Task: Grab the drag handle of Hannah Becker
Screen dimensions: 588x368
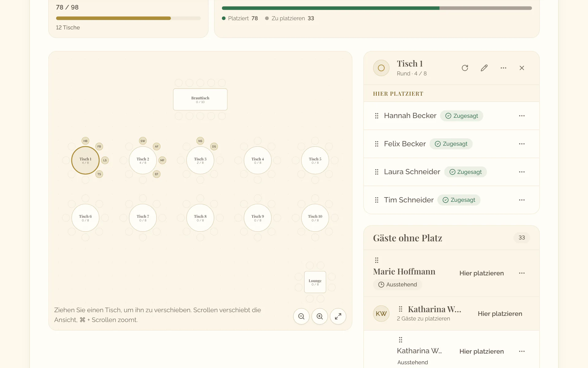Action: [x=377, y=116]
